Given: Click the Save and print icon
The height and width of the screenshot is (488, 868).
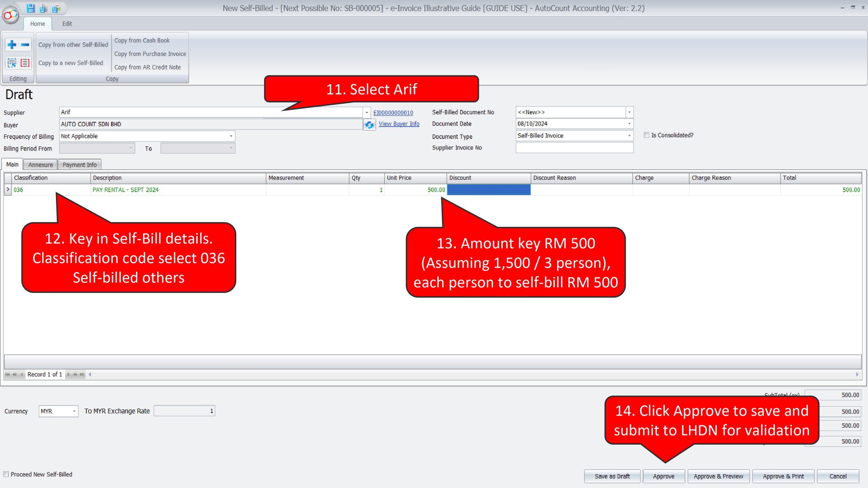Looking at the screenshot, I should pos(56,8).
